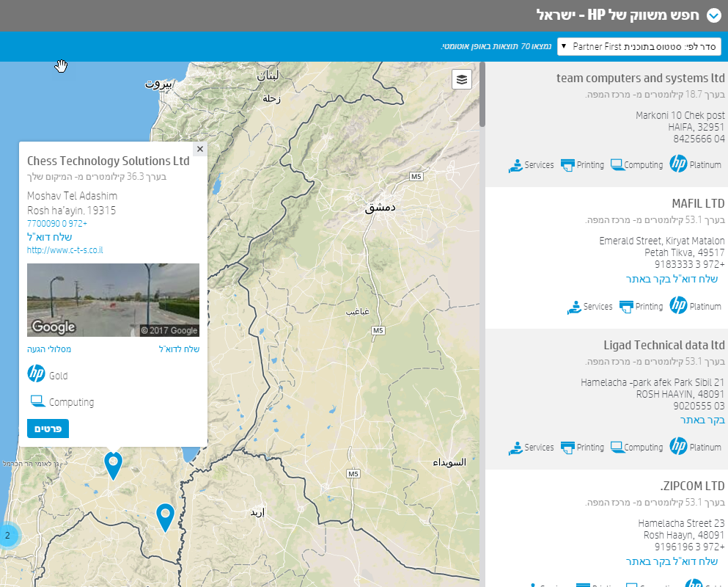Open the sort-by Partner First status dropdown
Viewport: 728px width, 587px height.
[639, 46]
